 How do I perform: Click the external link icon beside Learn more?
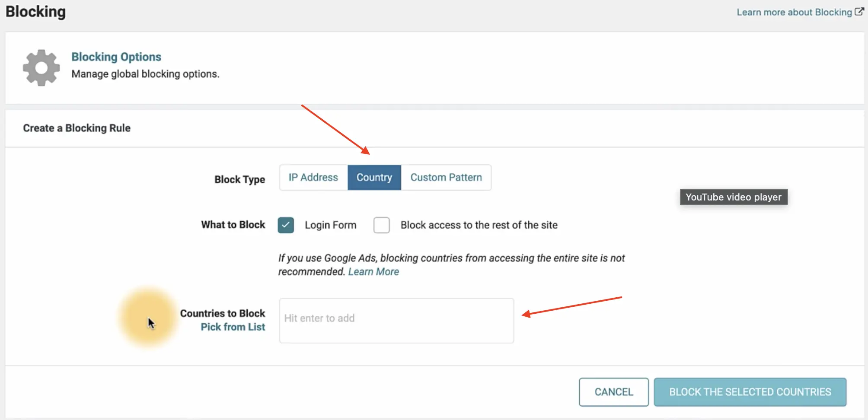pos(859,12)
